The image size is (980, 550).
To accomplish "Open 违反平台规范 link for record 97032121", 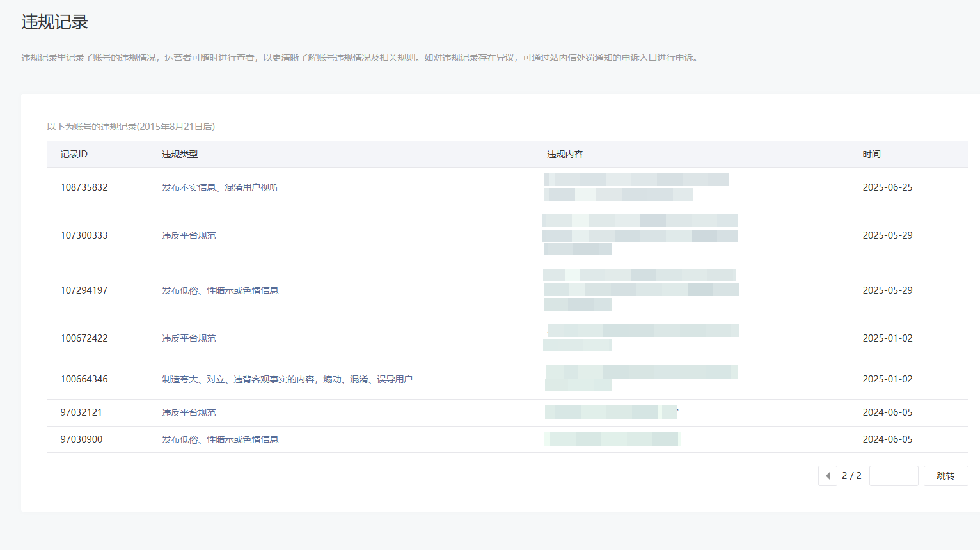I will pos(189,412).
